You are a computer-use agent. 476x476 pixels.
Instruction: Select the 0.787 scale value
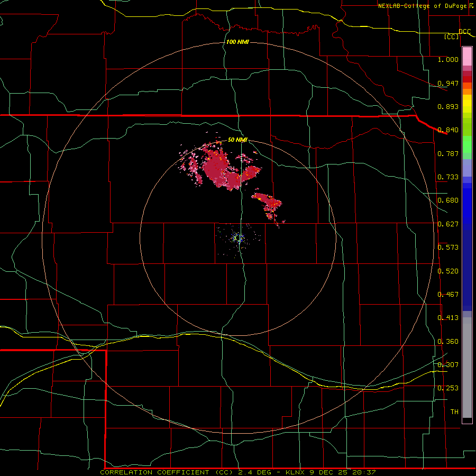(x=448, y=153)
